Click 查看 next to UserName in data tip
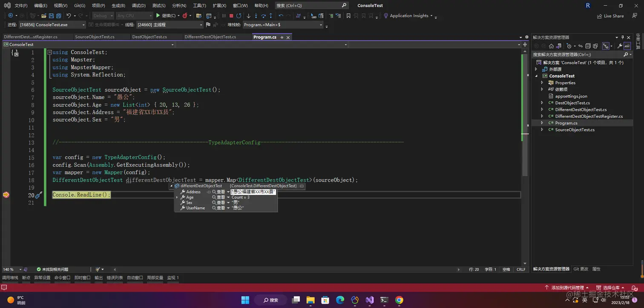The height and width of the screenshot is (308, 644). click(220, 208)
